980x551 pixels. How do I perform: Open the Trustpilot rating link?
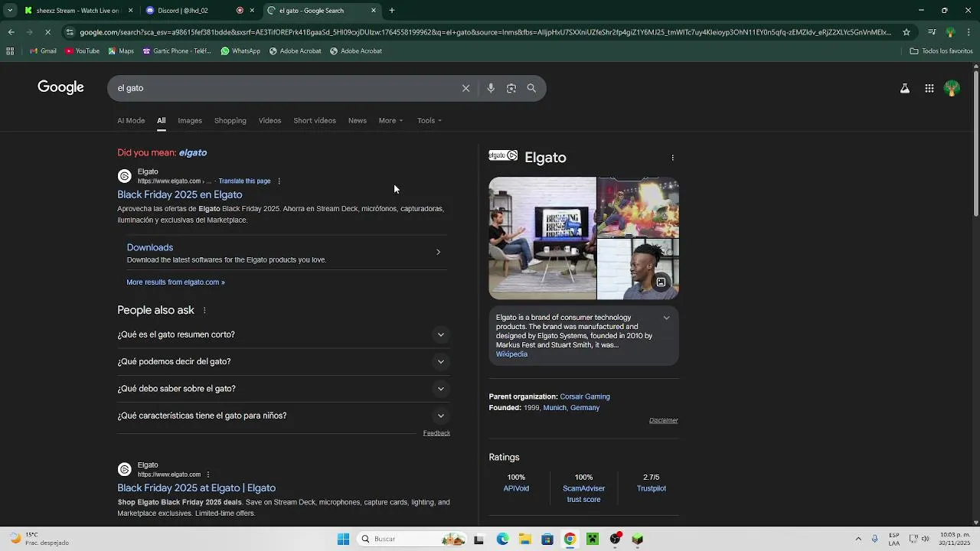652,488
